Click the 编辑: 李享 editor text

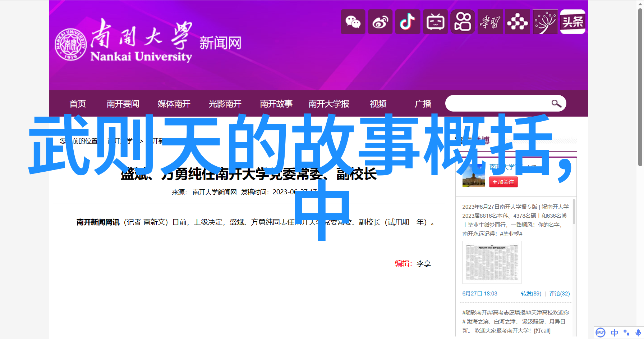(x=413, y=263)
